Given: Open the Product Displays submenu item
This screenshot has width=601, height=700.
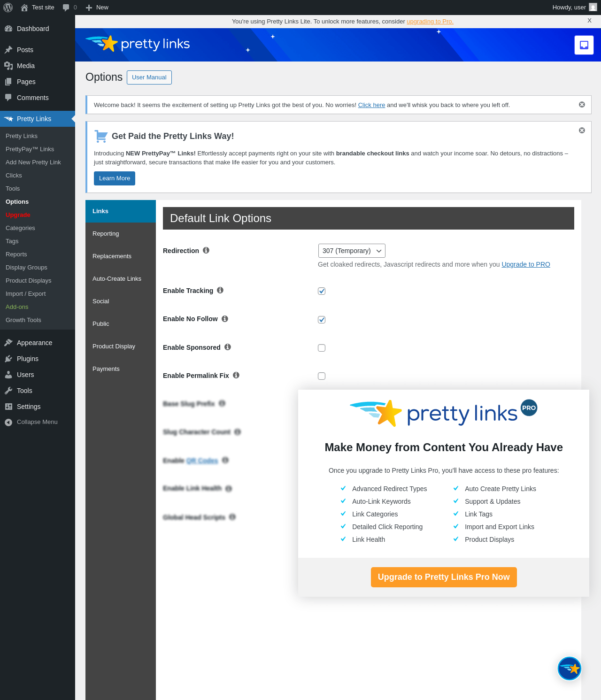Looking at the screenshot, I should click(x=38, y=281).
